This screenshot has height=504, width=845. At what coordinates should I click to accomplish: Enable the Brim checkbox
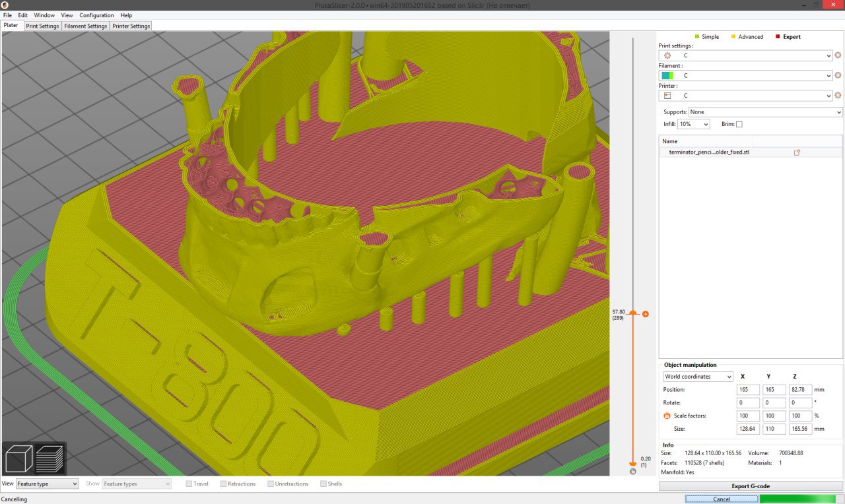739,124
